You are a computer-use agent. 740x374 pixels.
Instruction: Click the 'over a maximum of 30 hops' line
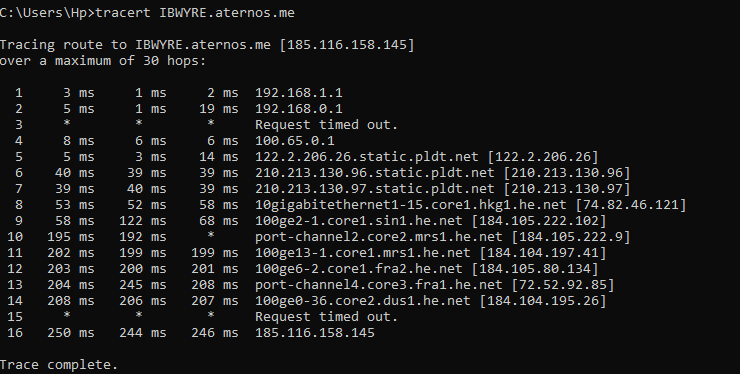[x=103, y=61]
